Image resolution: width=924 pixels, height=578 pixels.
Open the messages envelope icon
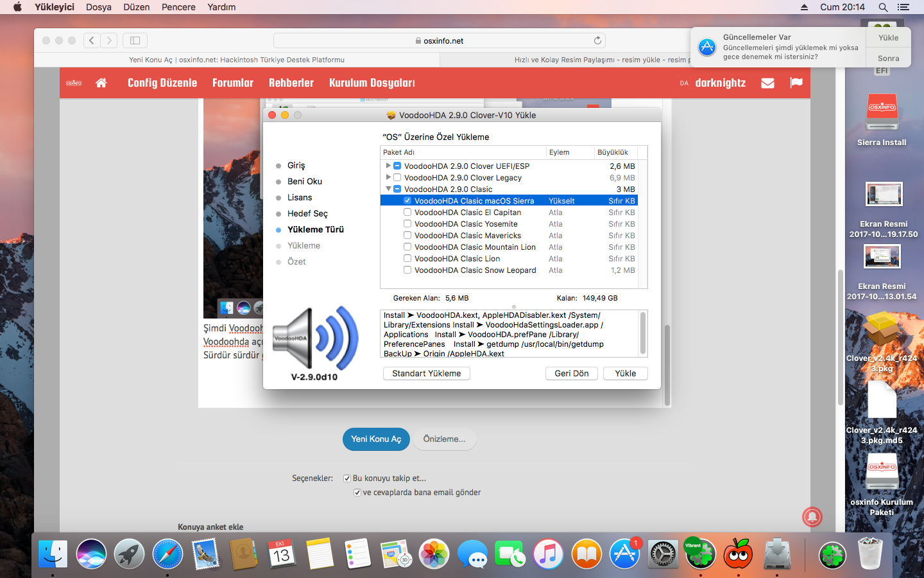coord(767,83)
